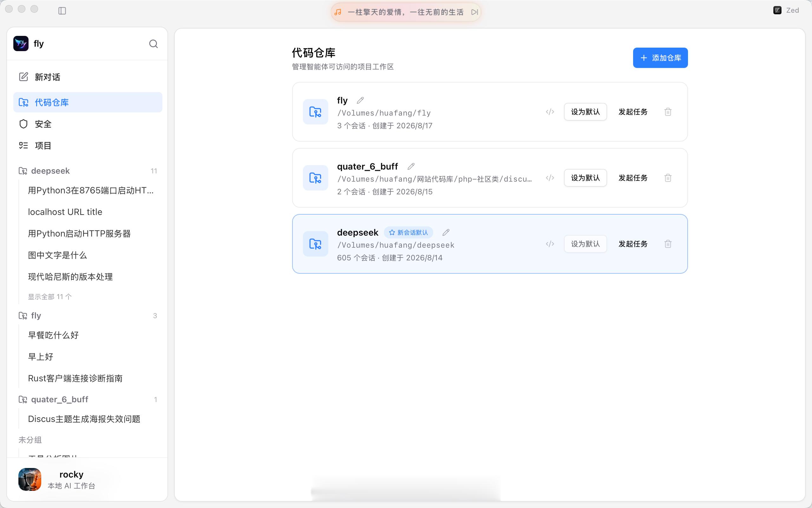The width and height of the screenshot is (812, 508).
Task: Collapse the deepseek conversation group
Action: (x=88, y=171)
